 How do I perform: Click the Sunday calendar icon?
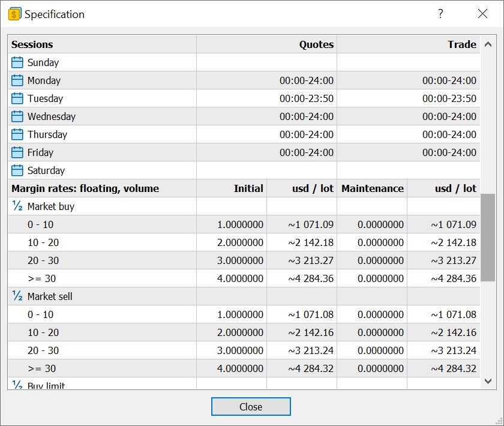point(17,62)
